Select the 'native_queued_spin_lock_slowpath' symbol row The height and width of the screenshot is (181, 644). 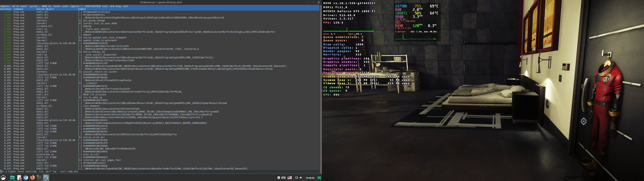(160, 38)
